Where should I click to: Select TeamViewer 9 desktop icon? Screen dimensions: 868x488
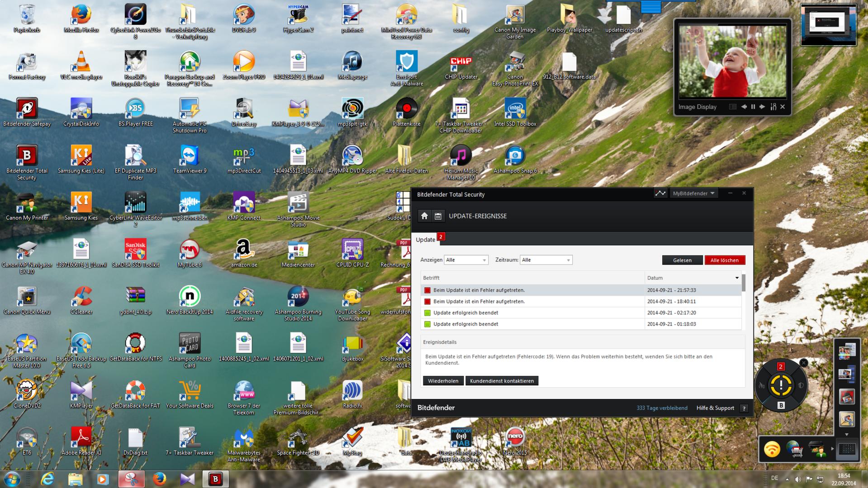pos(190,160)
